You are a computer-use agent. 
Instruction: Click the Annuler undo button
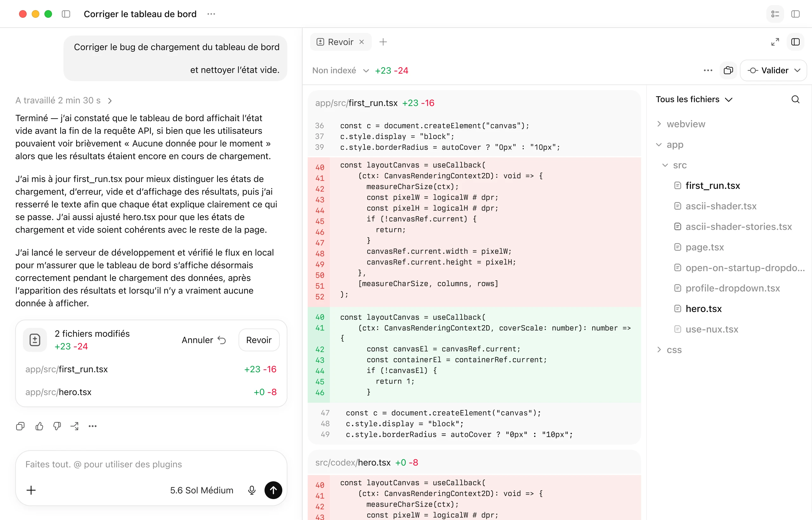click(204, 340)
